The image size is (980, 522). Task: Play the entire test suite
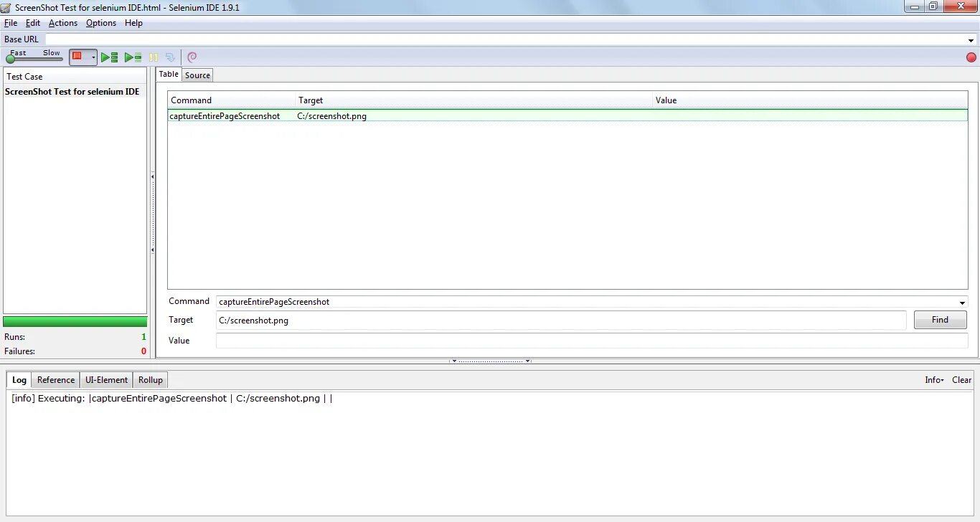point(110,57)
